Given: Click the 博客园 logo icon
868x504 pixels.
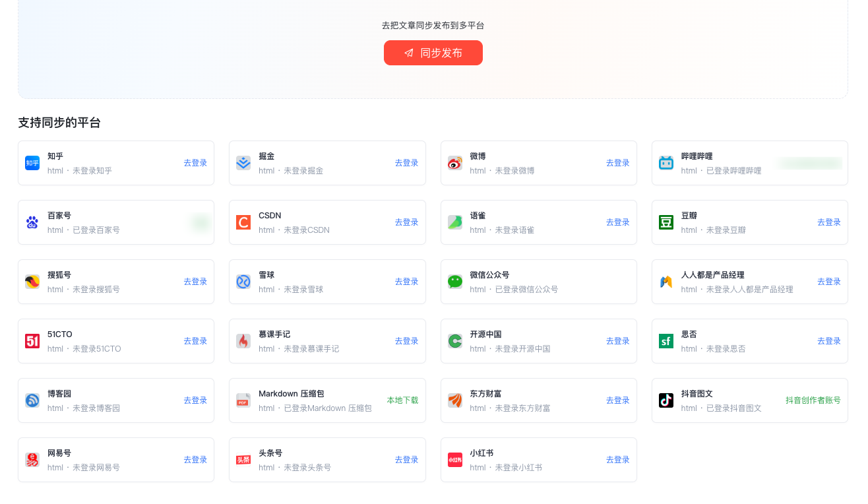Looking at the screenshot, I should pyautogui.click(x=32, y=400).
